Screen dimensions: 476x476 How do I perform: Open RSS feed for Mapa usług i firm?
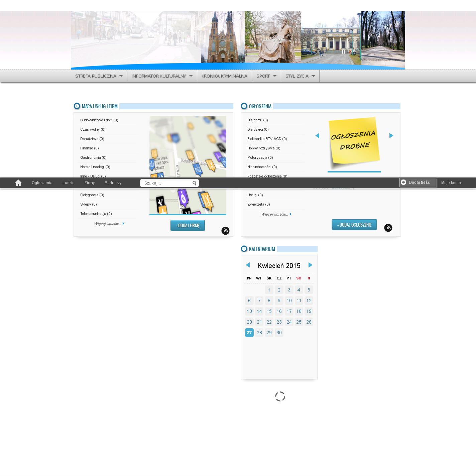(x=225, y=231)
